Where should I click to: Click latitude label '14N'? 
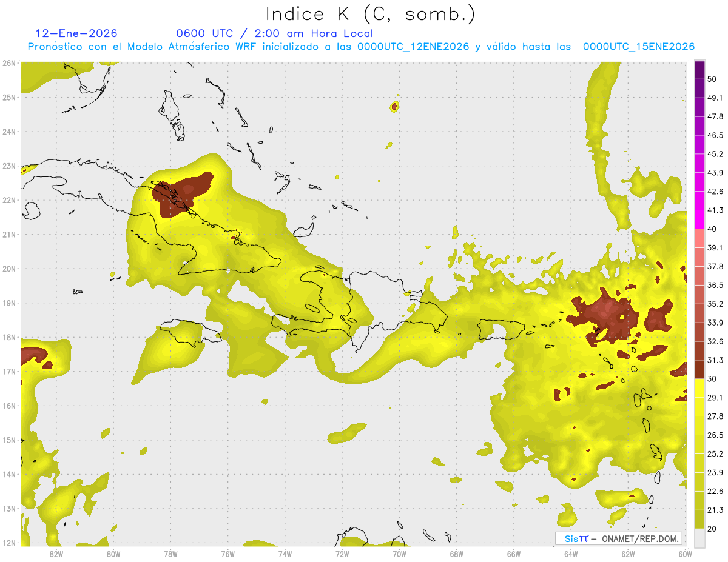(9, 474)
